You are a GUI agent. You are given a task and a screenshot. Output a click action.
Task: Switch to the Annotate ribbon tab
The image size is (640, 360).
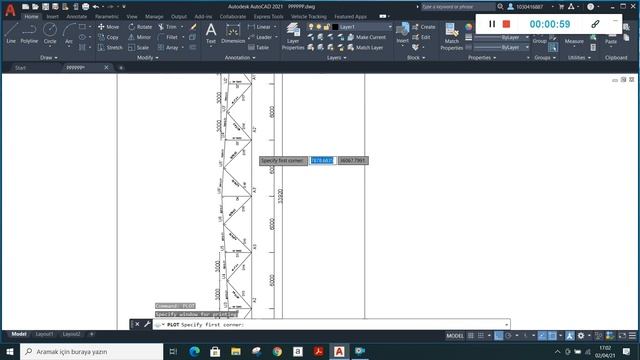click(77, 17)
